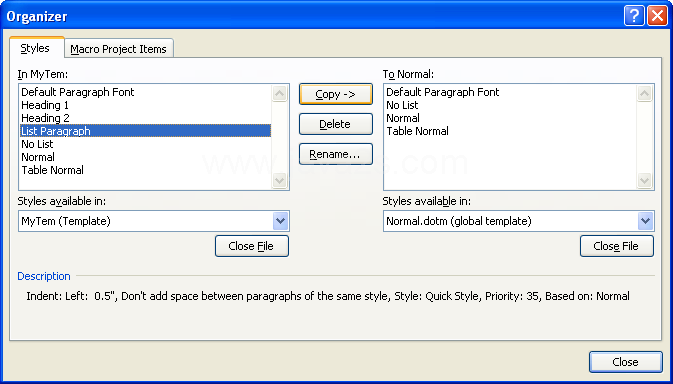Viewport: 673px width, 384px height.
Task: Click the Rename... button
Action: (336, 154)
